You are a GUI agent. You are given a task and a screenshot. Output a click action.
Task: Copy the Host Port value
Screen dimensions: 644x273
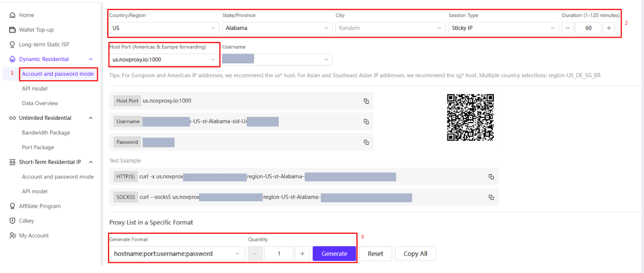coord(366,101)
